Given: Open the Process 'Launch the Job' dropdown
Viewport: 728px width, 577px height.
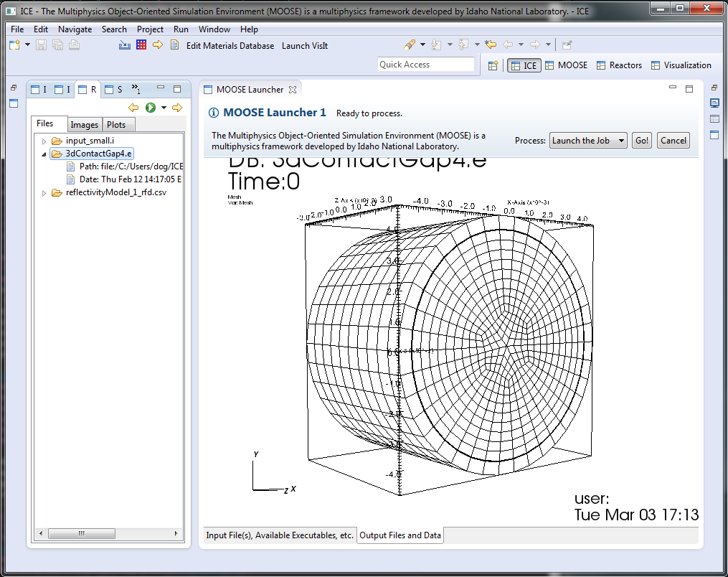Looking at the screenshot, I should tap(587, 141).
